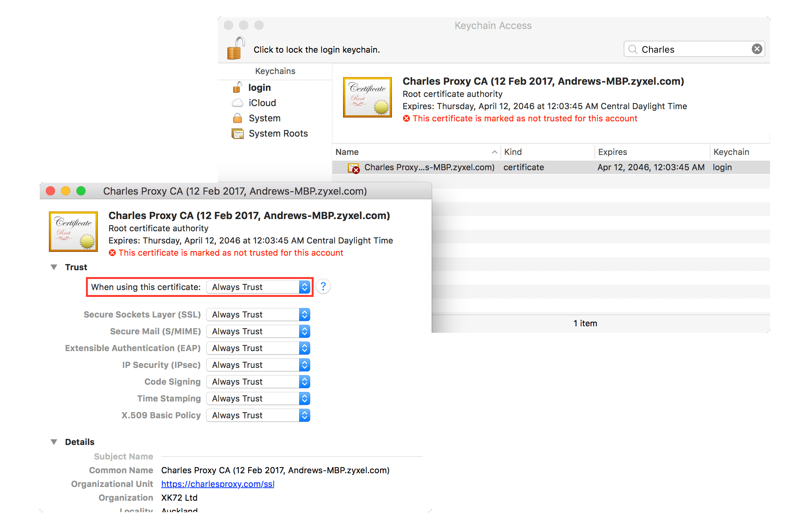Click the large certificate image in the trust dialog
The height and width of the screenshot is (532, 806).
(x=73, y=231)
